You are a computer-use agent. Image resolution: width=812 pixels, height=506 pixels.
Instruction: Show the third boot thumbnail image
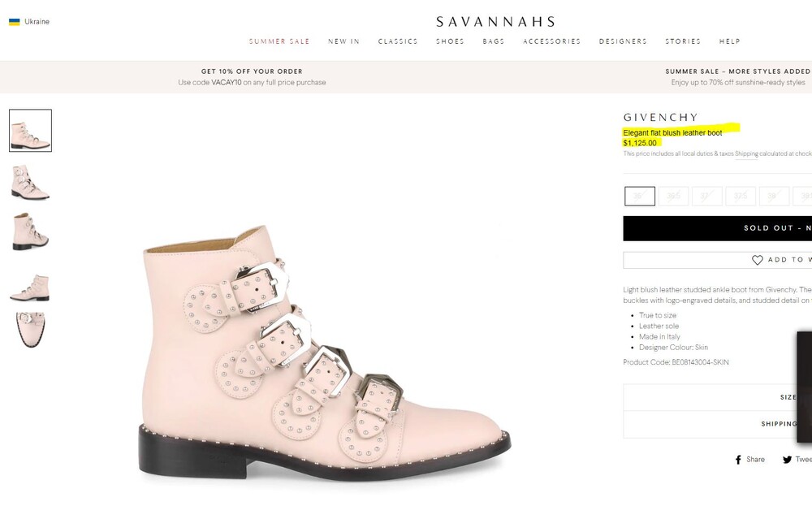click(31, 232)
